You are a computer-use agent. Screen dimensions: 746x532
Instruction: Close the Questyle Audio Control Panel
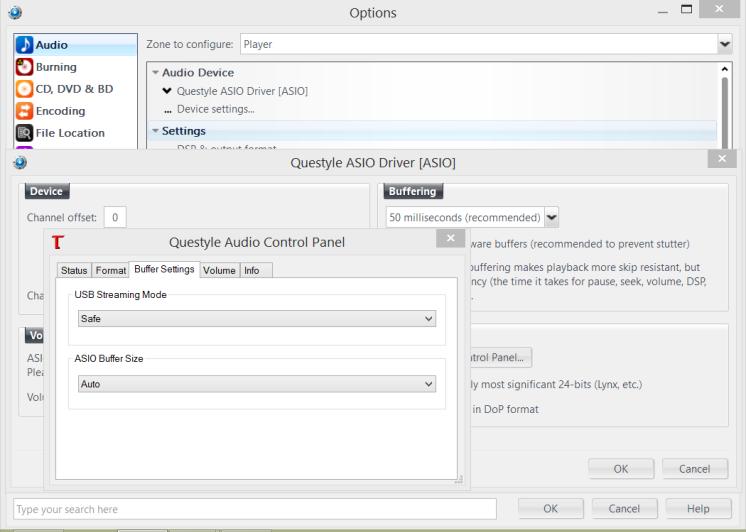451,238
